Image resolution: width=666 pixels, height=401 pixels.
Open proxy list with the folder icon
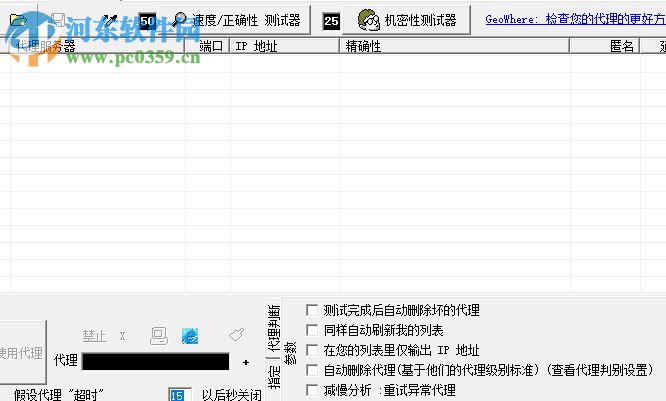(x=18, y=20)
